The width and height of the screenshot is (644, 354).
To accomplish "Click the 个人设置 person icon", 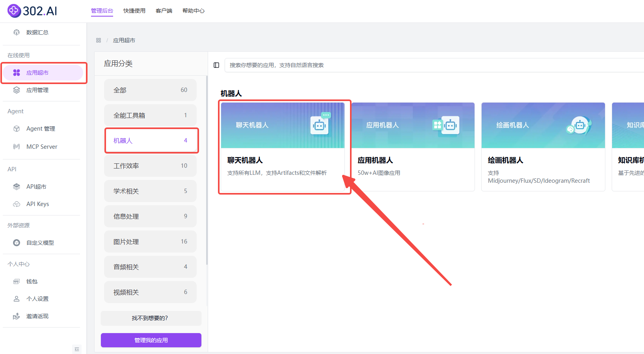I will [17, 299].
